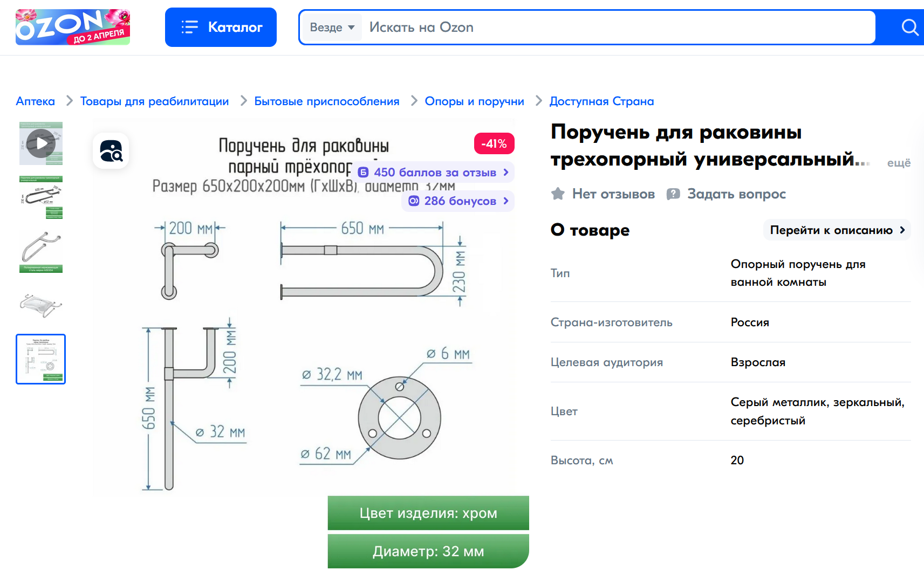Go to Товары для реабилитации breadcrumb
The height and width of the screenshot is (584, 924).
pos(154,101)
